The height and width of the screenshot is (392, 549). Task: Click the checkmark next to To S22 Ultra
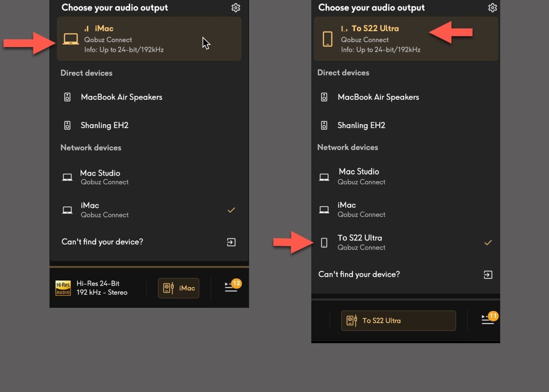(x=488, y=243)
